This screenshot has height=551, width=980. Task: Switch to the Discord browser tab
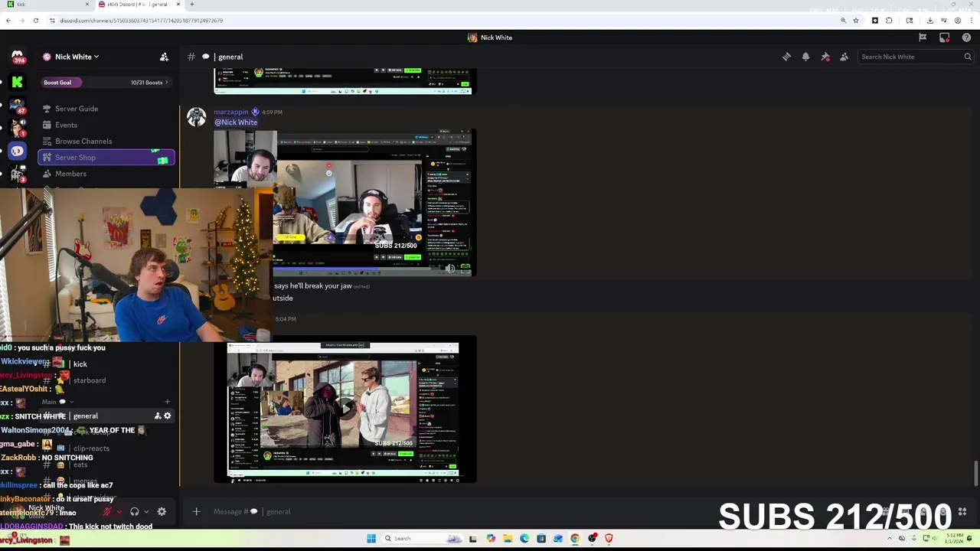pos(139,5)
